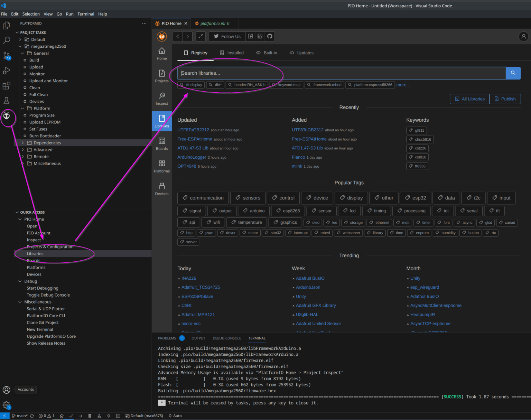531x420 pixels.
Task: Click the PlatformIO GitHub icon
Action: coord(269,36)
